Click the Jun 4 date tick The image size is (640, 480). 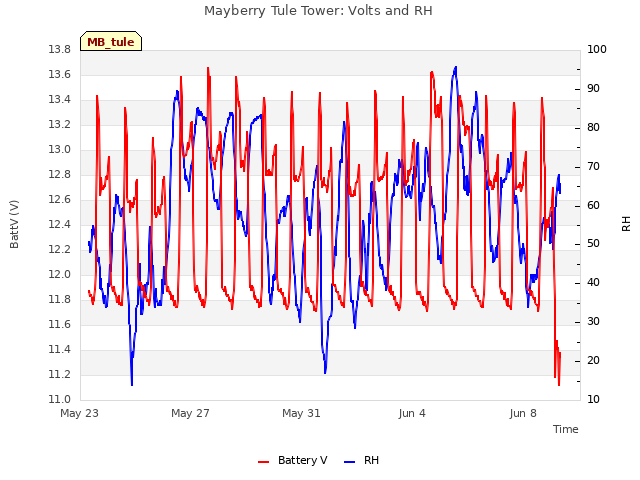click(x=412, y=413)
